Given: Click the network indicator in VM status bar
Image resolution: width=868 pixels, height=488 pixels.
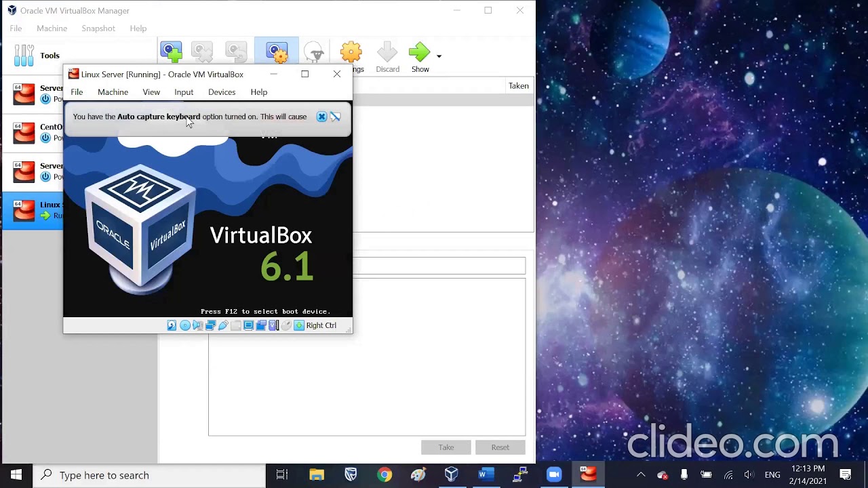Looking at the screenshot, I should click(x=210, y=325).
